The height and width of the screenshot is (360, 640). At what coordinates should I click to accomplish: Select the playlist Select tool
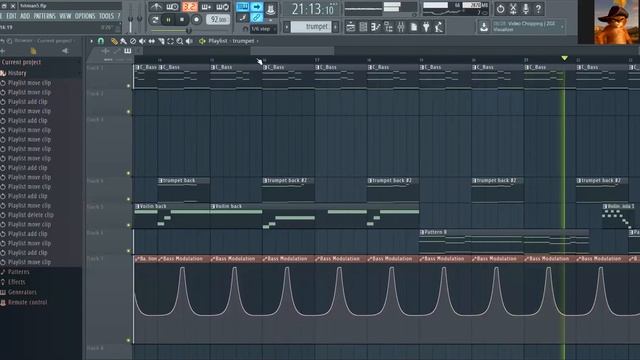[171, 41]
